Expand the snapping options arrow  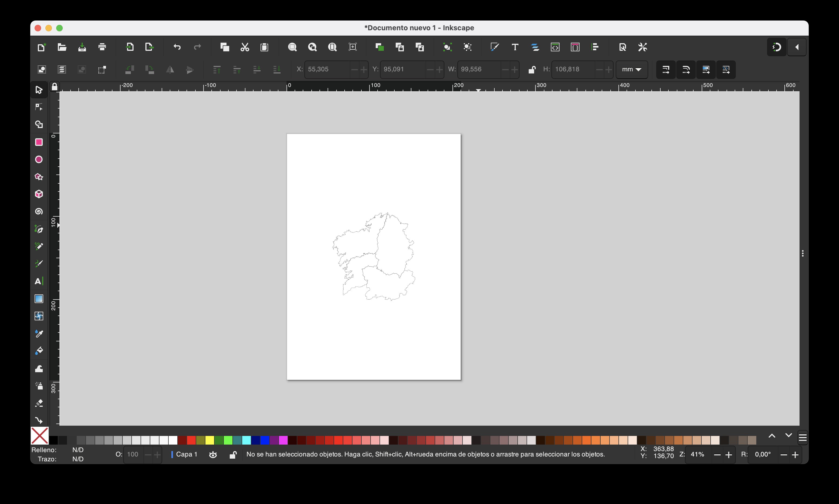[x=797, y=47]
